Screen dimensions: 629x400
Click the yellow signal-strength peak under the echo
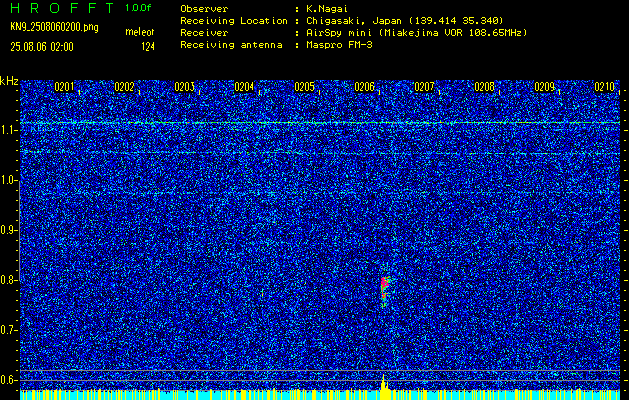[x=385, y=388]
